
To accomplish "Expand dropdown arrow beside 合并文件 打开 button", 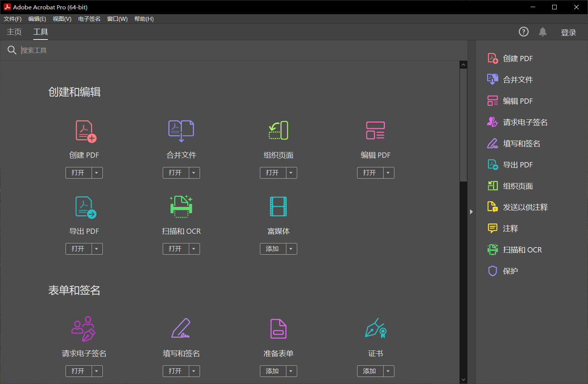I will [194, 173].
